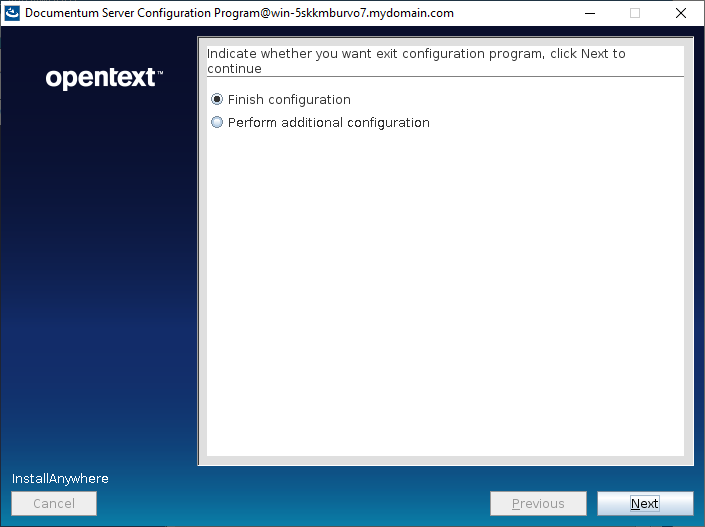Click the InstallAnywhere label
The width and height of the screenshot is (705, 527).
pyautogui.click(x=60, y=479)
